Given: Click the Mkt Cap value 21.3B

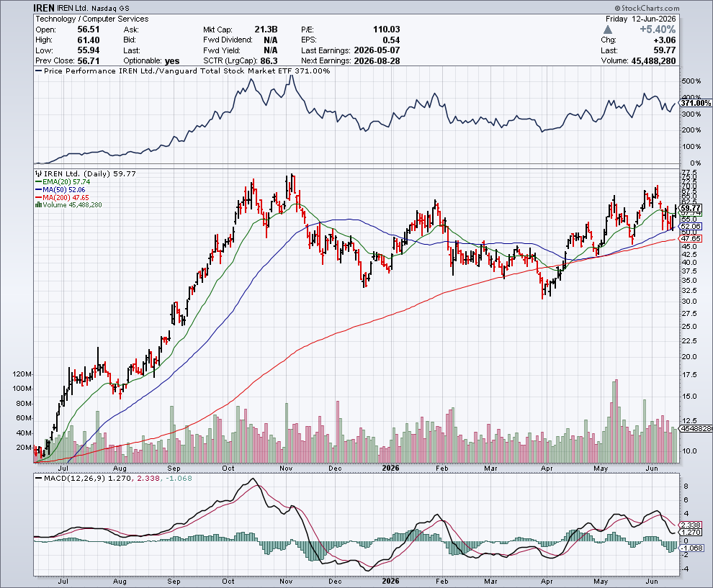Looking at the screenshot, I should tap(266, 30).
